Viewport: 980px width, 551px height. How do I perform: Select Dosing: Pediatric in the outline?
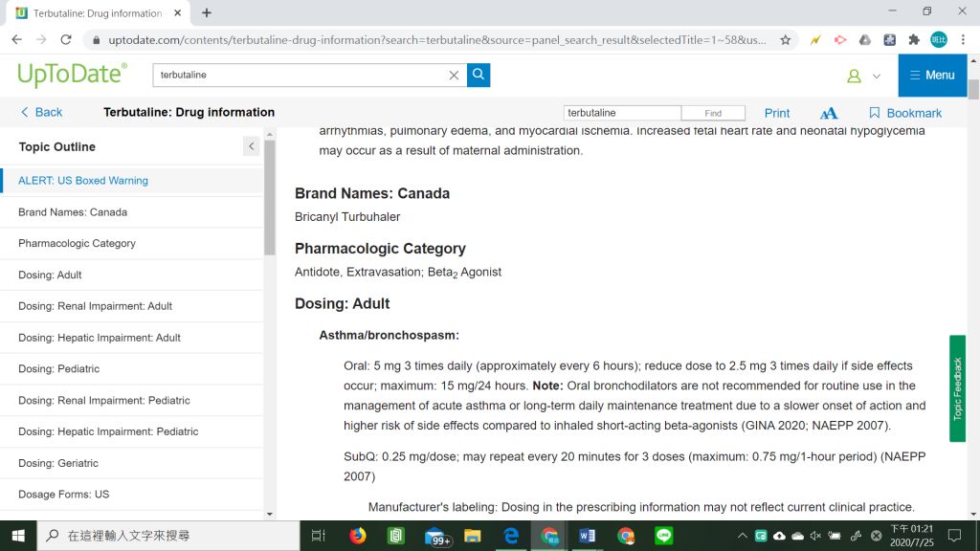[x=58, y=369]
